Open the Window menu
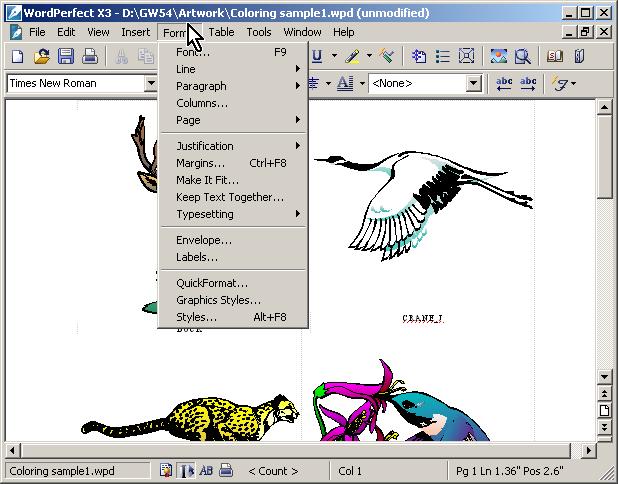This screenshot has width=618, height=484. tap(302, 32)
